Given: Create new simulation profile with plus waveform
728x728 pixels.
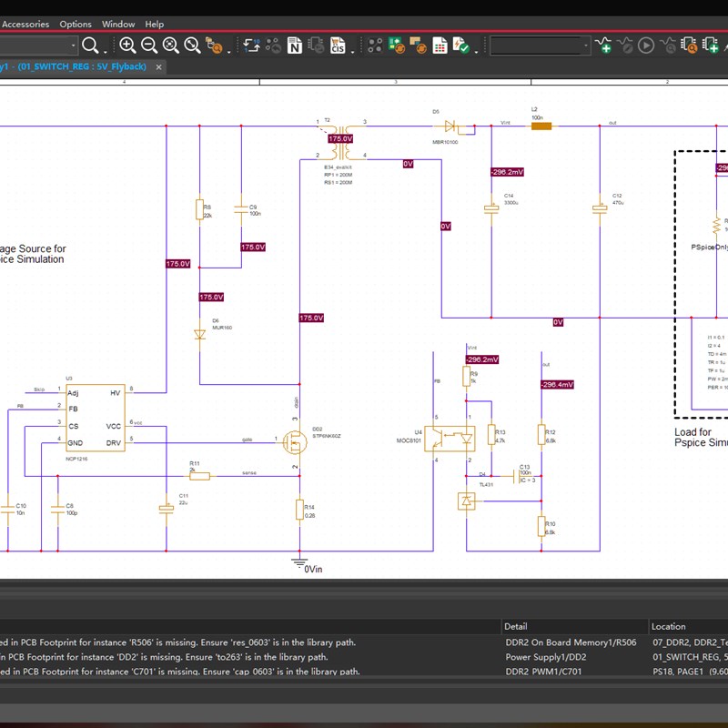Looking at the screenshot, I should pyautogui.click(x=603, y=45).
